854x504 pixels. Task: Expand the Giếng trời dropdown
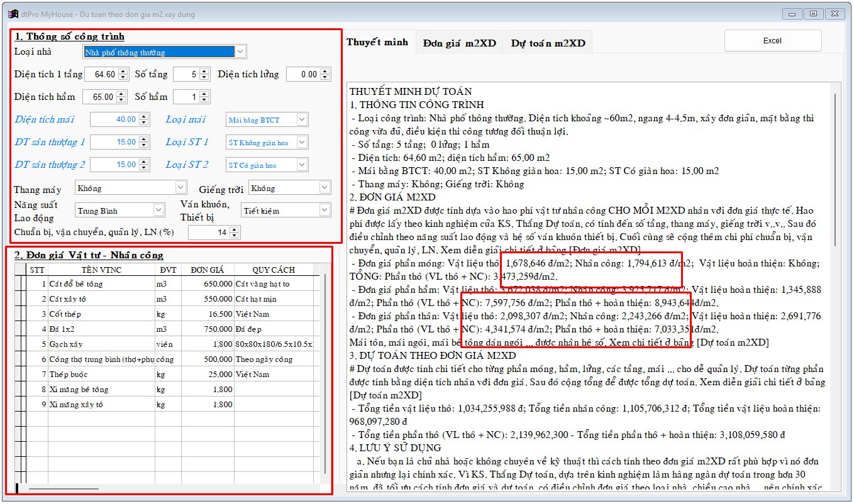tap(324, 188)
